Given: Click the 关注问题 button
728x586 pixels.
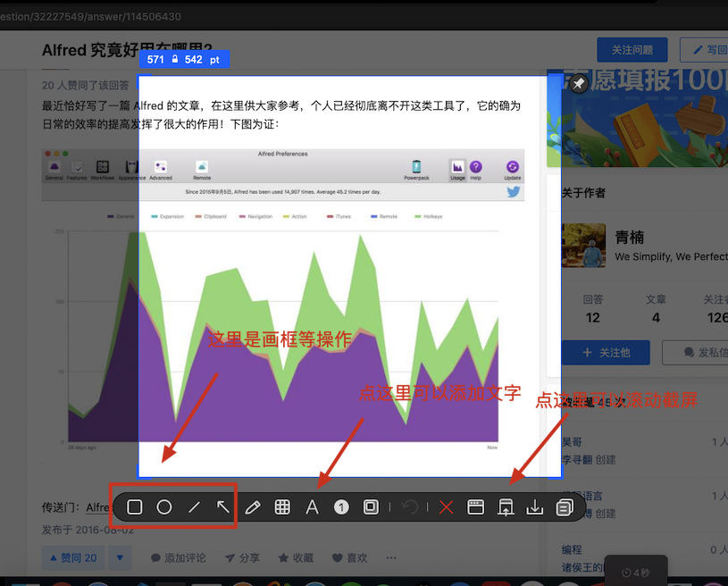Looking at the screenshot, I should [632, 50].
